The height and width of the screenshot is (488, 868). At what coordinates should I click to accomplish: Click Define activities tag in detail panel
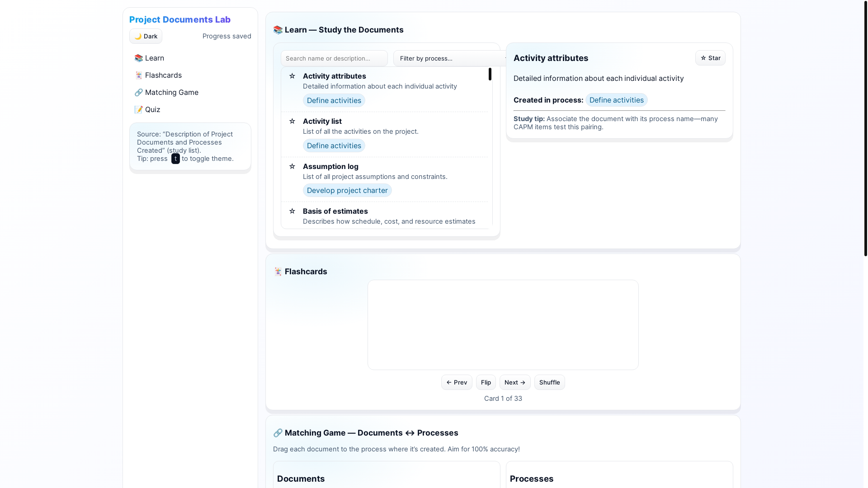pyautogui.click(x=616, y=100)
